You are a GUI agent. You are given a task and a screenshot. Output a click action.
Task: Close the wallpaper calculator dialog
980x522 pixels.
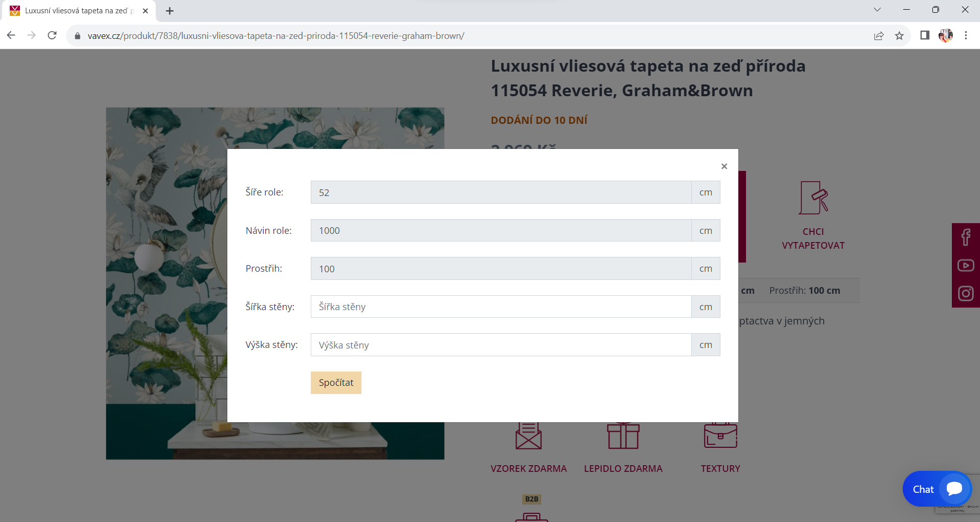[724, 166]
